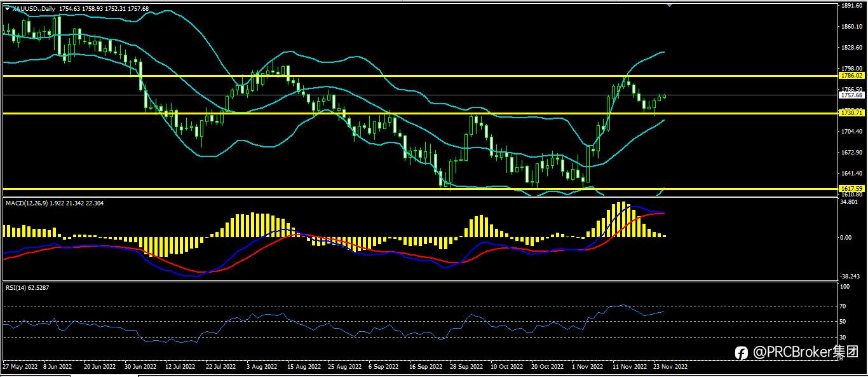Select the yellow horizontal line at 1730.71
This screenshot has height=377, width=868.
(x=419, y=113)
